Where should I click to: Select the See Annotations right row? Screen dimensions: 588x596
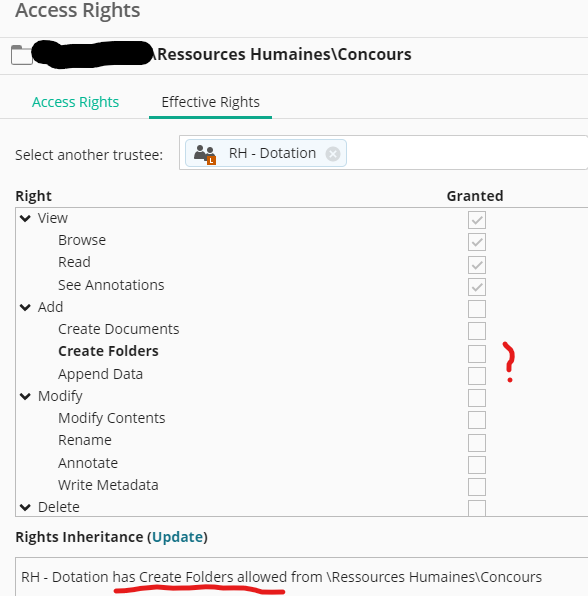[x=302, y=285]
